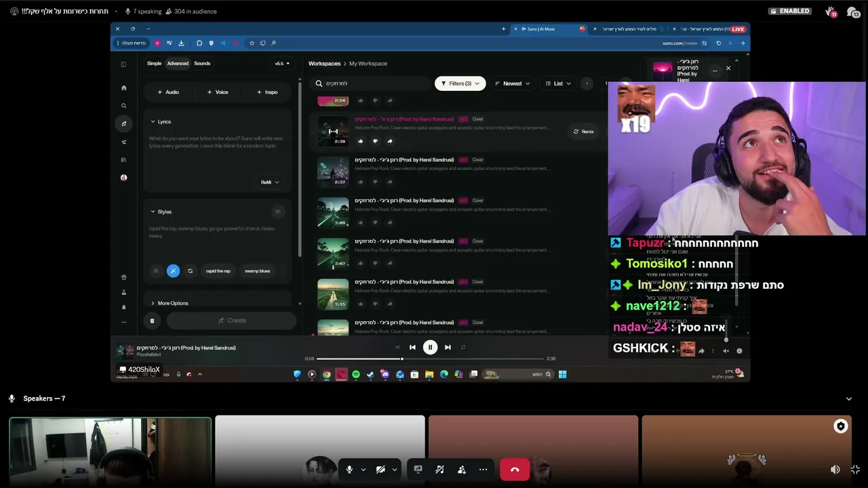Collapse the Speakers section chevron
Screen dimensions: 868x488
[848, 399]
